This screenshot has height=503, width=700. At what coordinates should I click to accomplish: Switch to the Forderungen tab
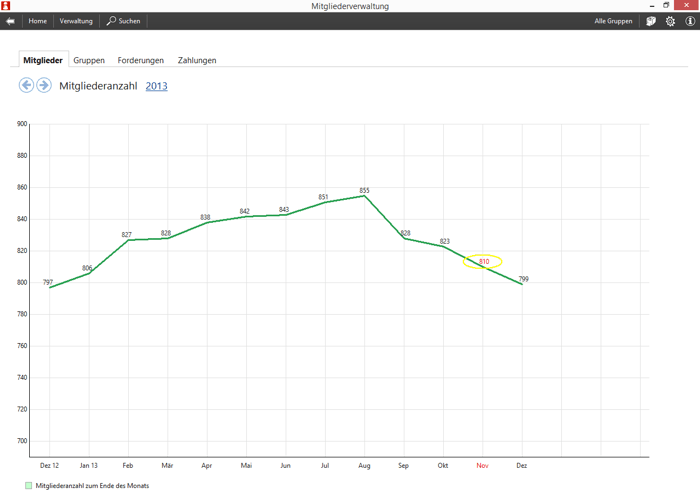tap(141, 61)
